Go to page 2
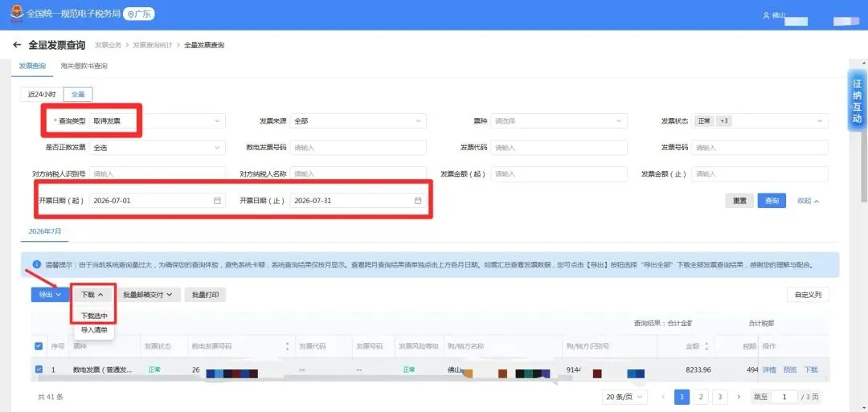Screen dimensions: 868x412 701,397
